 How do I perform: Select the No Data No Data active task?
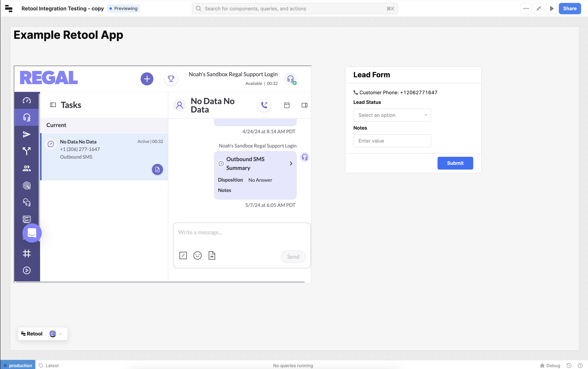tap(104, 157)
